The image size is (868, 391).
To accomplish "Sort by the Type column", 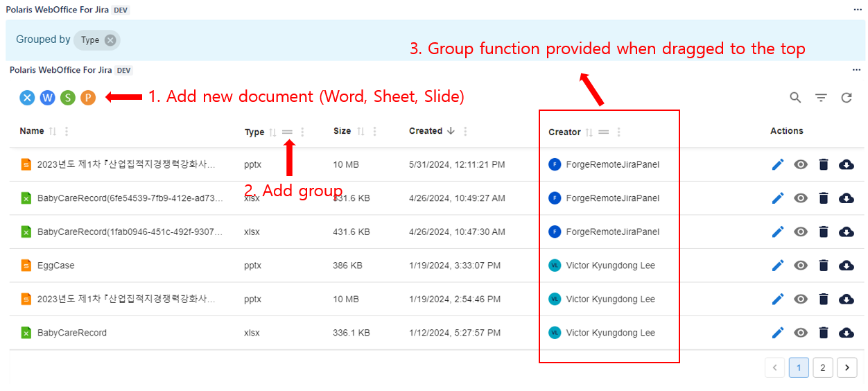I will coord(272,132).
